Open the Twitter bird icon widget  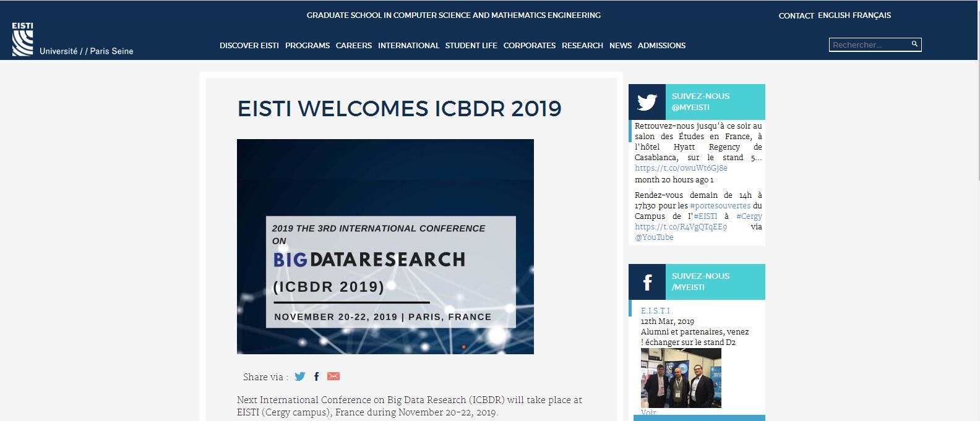pyautogui.click(x=647, y=102)
